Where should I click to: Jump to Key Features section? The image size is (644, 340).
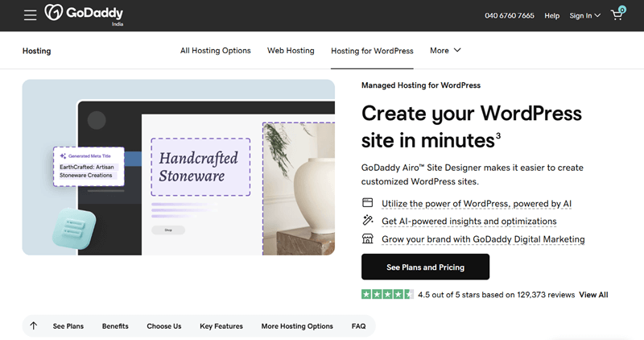pos(221,326)
